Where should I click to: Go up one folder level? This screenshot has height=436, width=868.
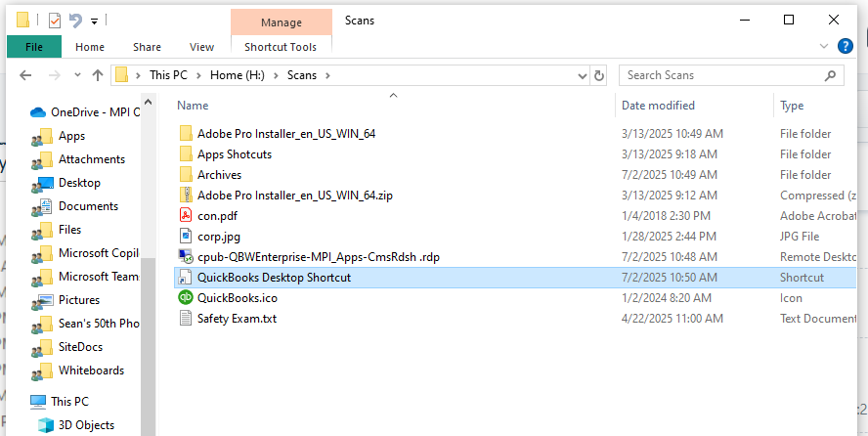[98, 75]
